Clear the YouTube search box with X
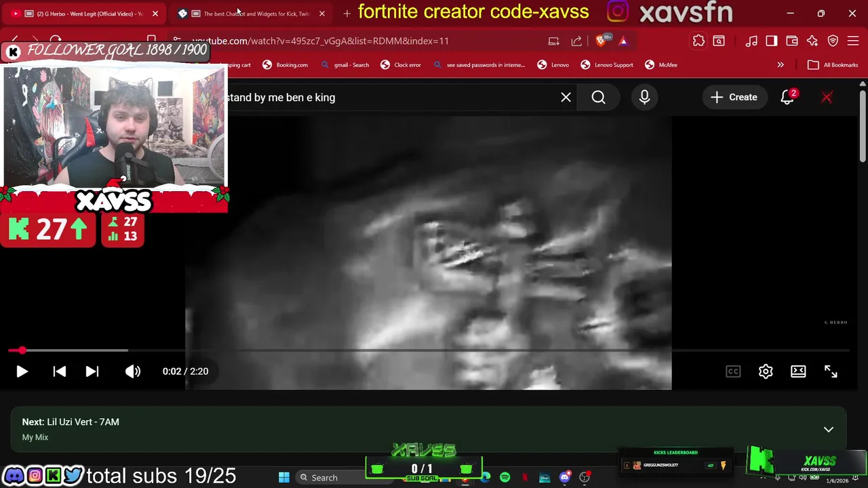 [x=566, y=98]
